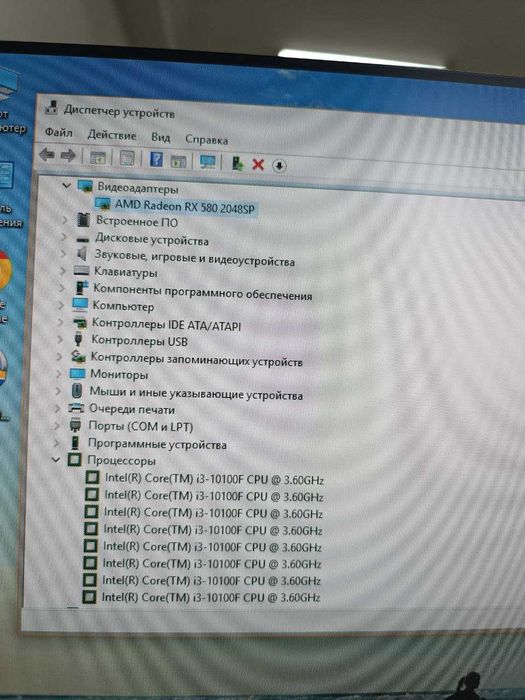Image resolution: width=525 pixels, height=700 pixels.
Task: Expand the Компьютер node
Action: 61,304
